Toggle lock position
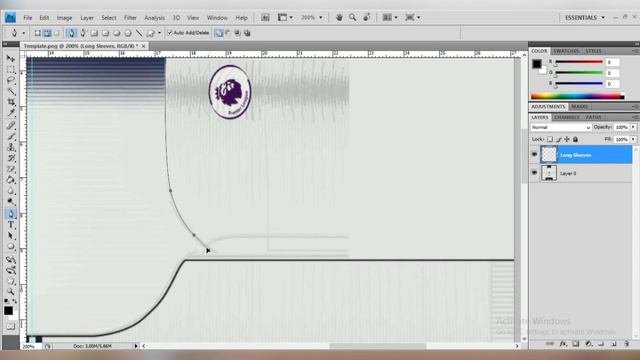The width and height of the screenshot is (640, 360). pos(567,139)
